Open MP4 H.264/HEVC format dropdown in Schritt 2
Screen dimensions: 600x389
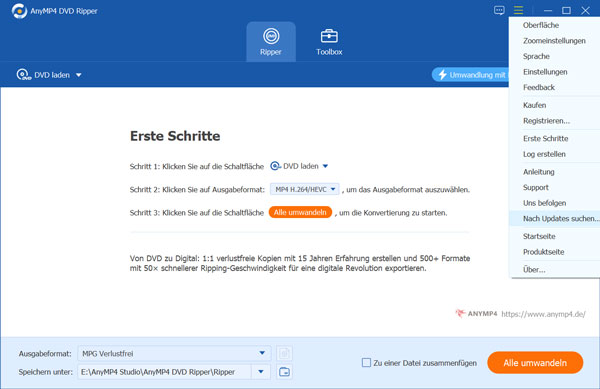click(305, 189)
